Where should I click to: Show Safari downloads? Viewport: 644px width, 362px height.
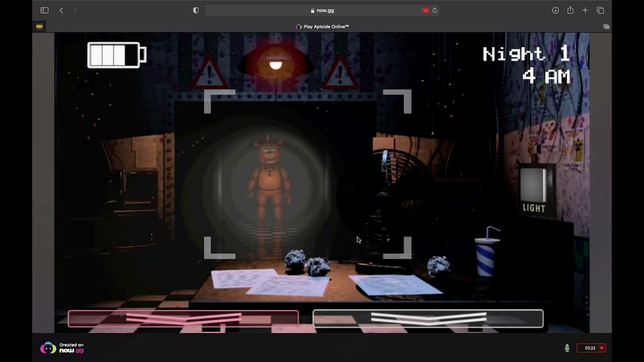click(x=555, y=10)
